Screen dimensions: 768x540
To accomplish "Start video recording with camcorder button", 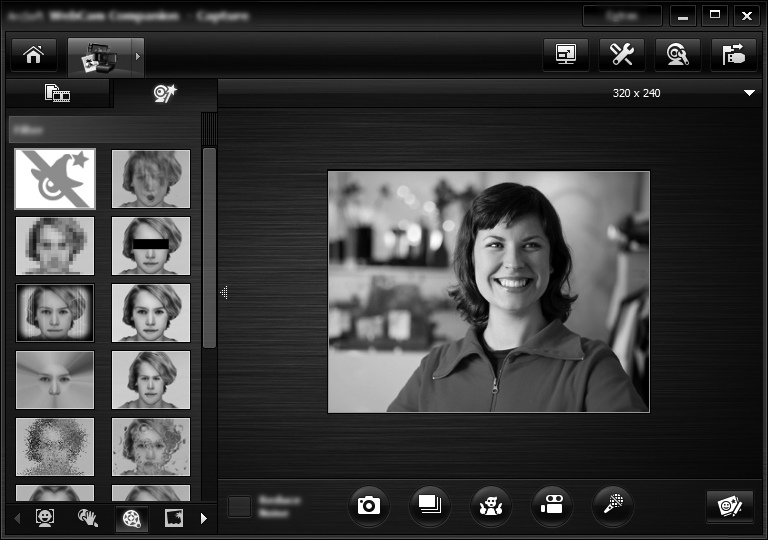I will (552, 506).
